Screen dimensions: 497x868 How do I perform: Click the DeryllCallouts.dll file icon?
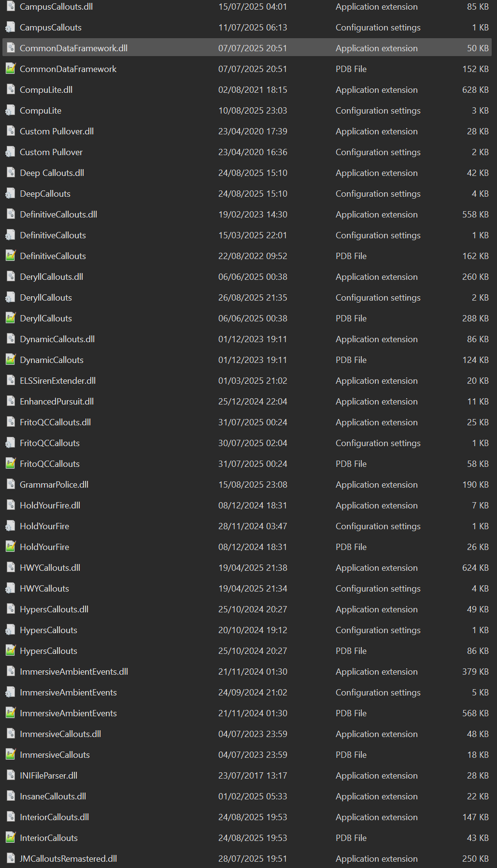(10, 277)
